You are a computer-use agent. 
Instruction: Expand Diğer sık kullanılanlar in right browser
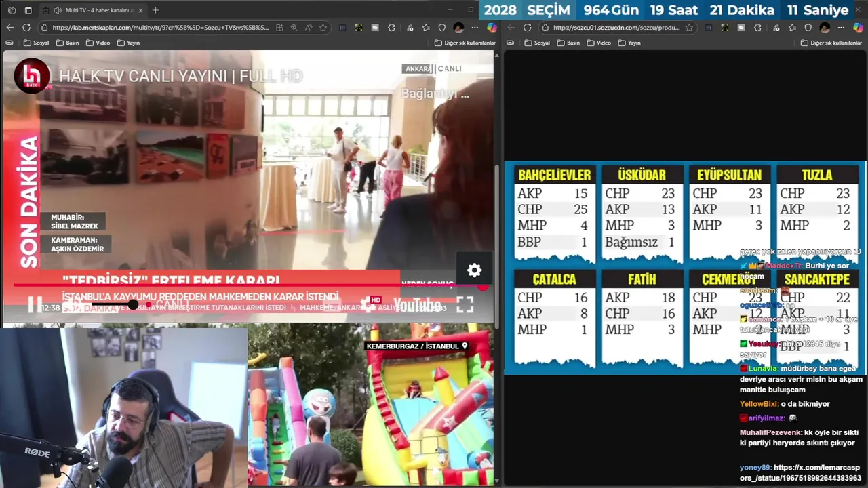coord(831,43)
